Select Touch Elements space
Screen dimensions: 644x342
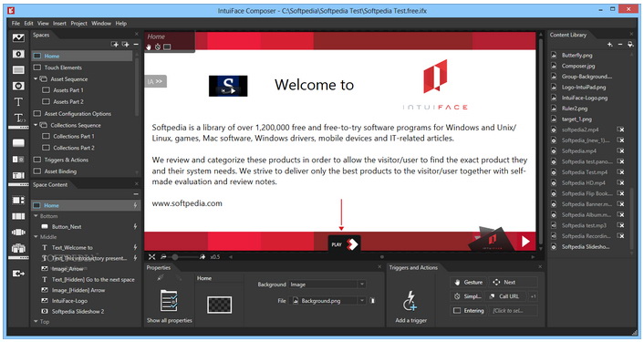pos(63,67)
